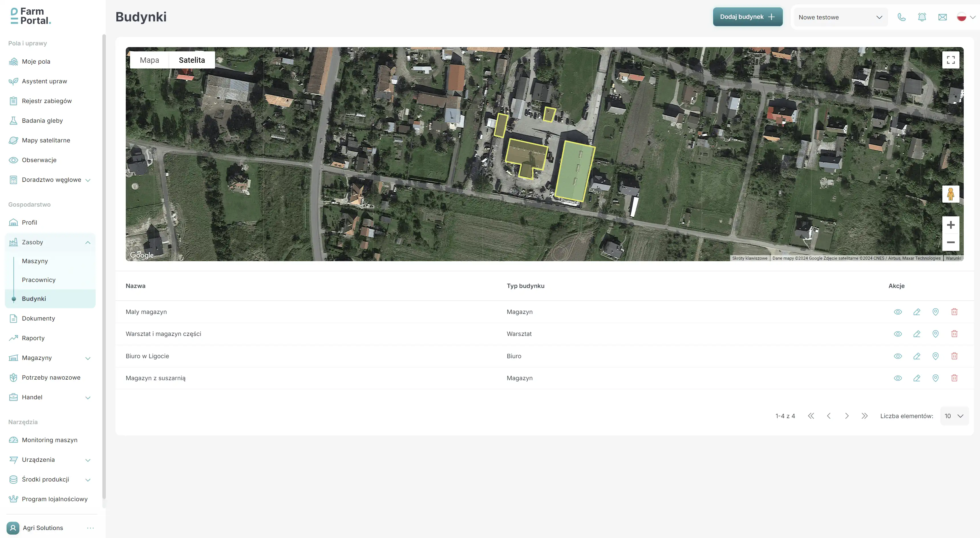View details of Biuro w Ligocie
Viewport: 980px width, 538px height.
pyautogui.click(x=898, y=356)
